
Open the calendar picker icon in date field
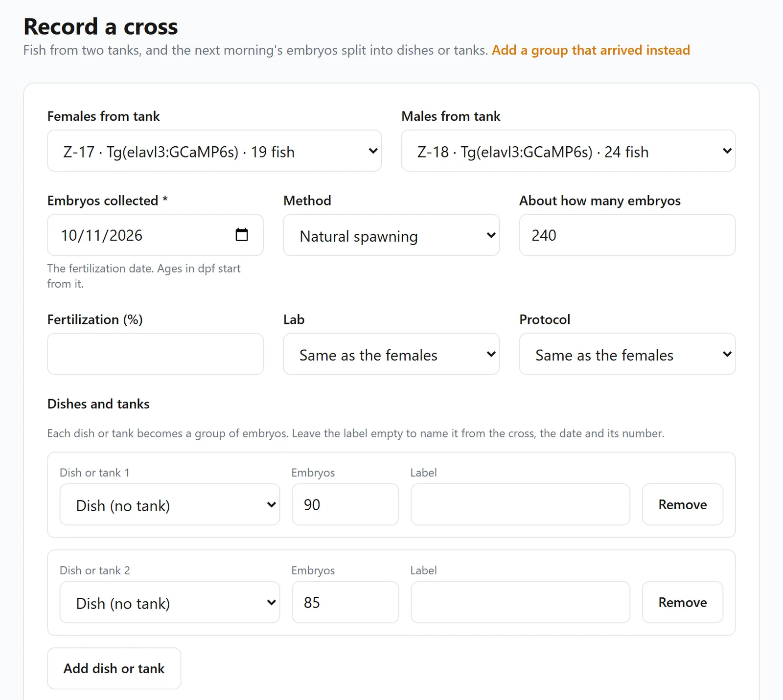click(x=242, y=235)
